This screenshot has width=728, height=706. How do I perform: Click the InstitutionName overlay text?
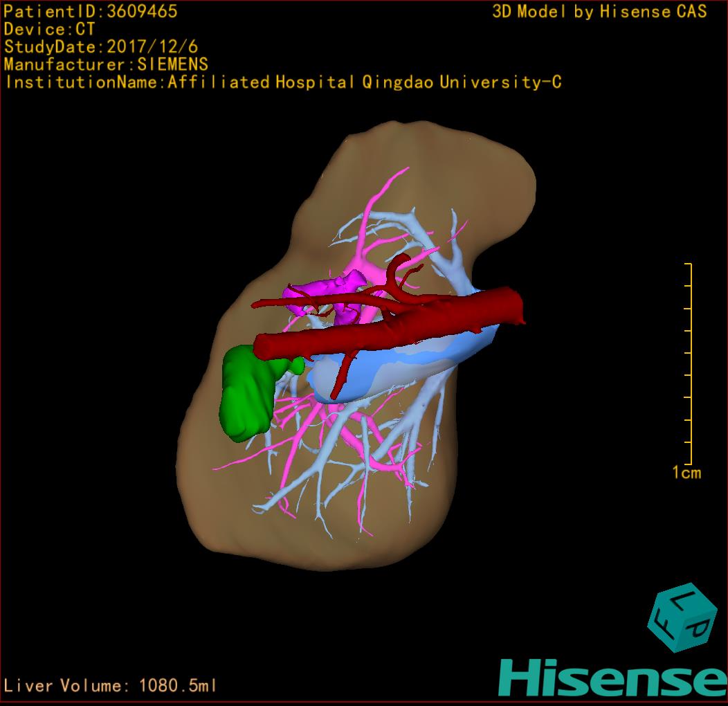coord(282,82)
